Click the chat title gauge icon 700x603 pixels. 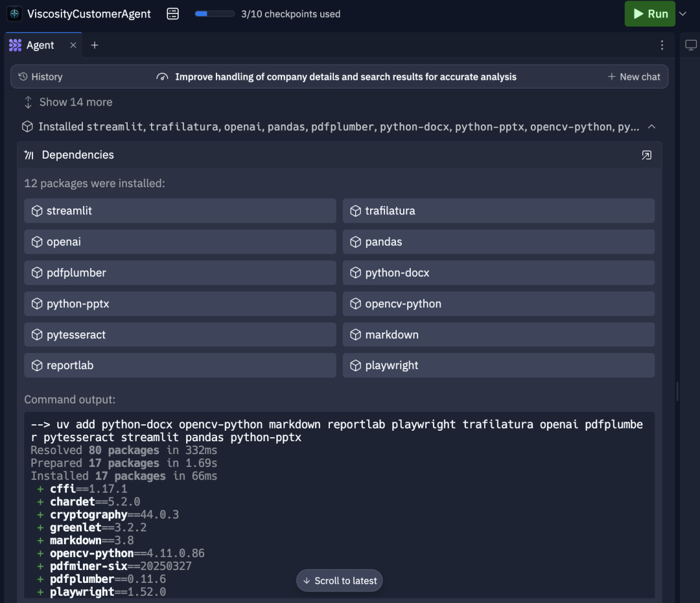162,76
